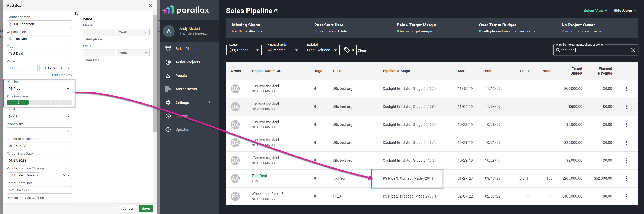Screen dimensions: 644x214
Task: Open the Phone type Work dropdown
Action: (x=133, y=32)
